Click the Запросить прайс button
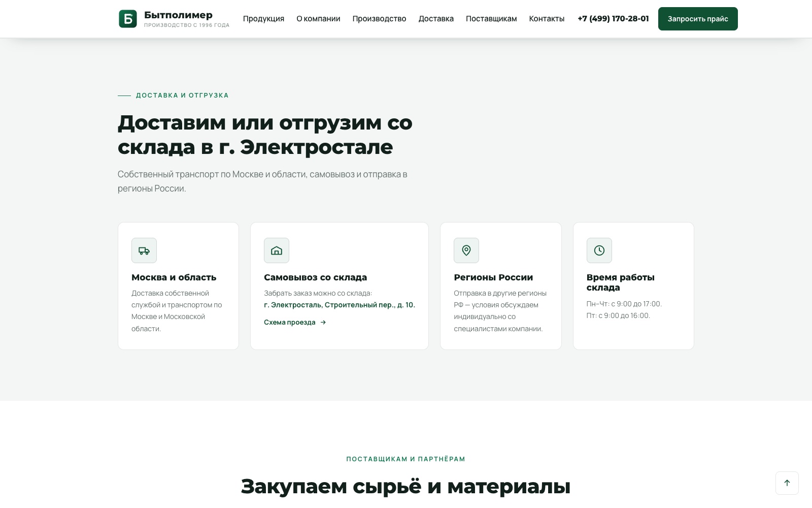The width and height of the screenshot is (812, 508). pos(698,19)
